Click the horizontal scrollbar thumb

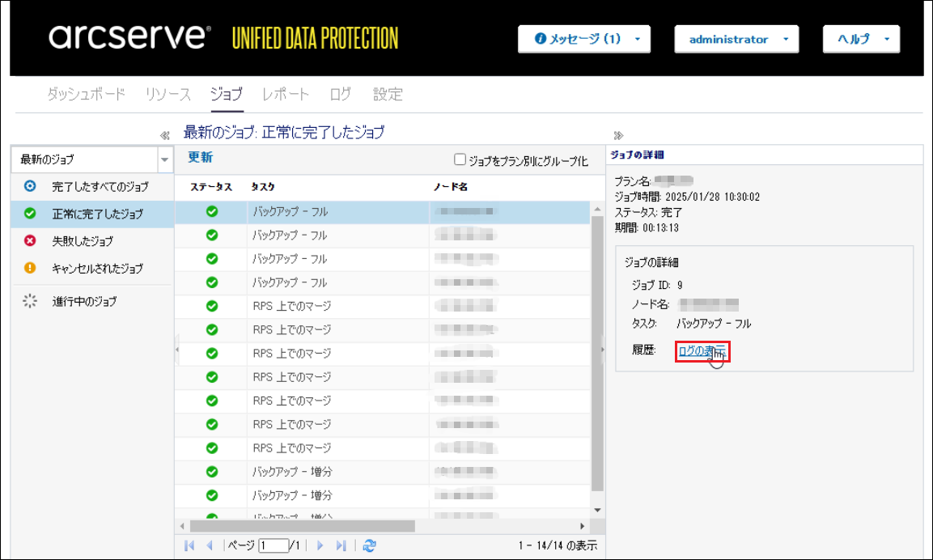[303, 526]
